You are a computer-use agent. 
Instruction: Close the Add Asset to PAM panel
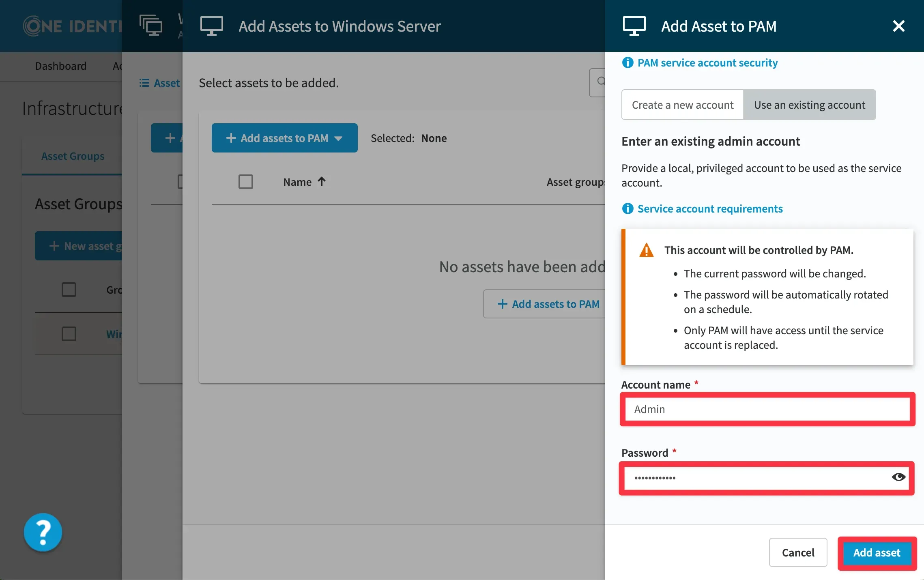[898, 26]
